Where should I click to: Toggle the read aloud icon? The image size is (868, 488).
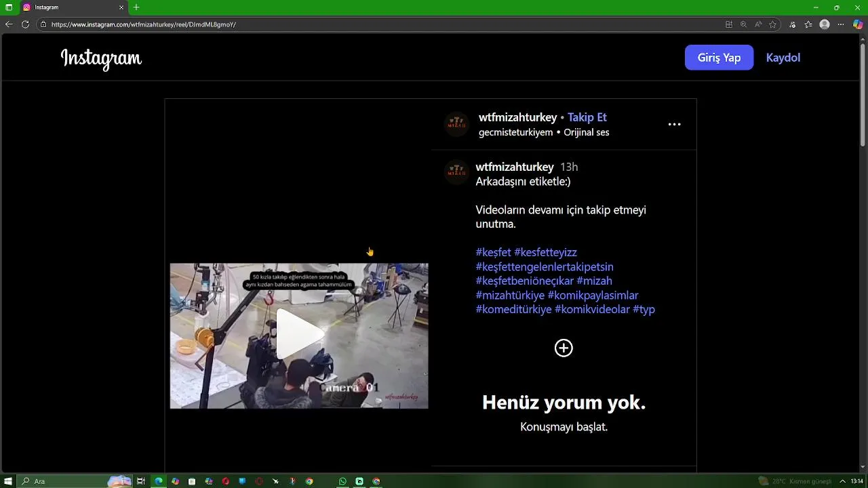[x=758, y=24]
